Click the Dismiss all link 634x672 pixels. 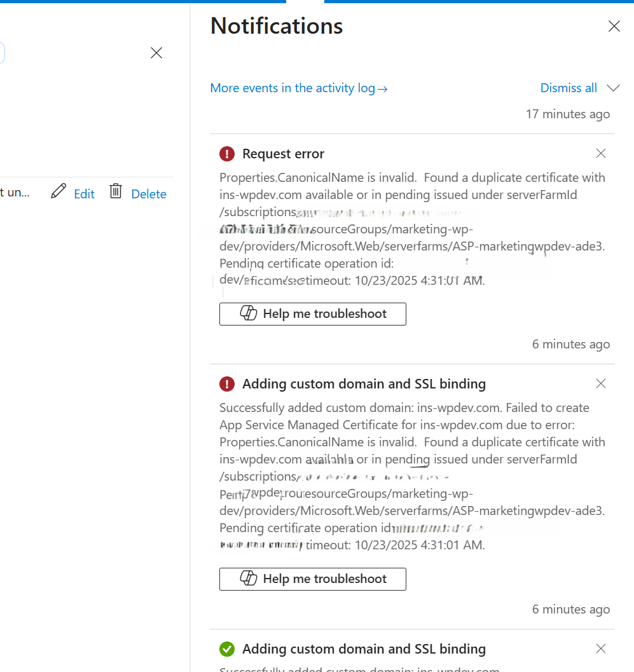(569, 88)
